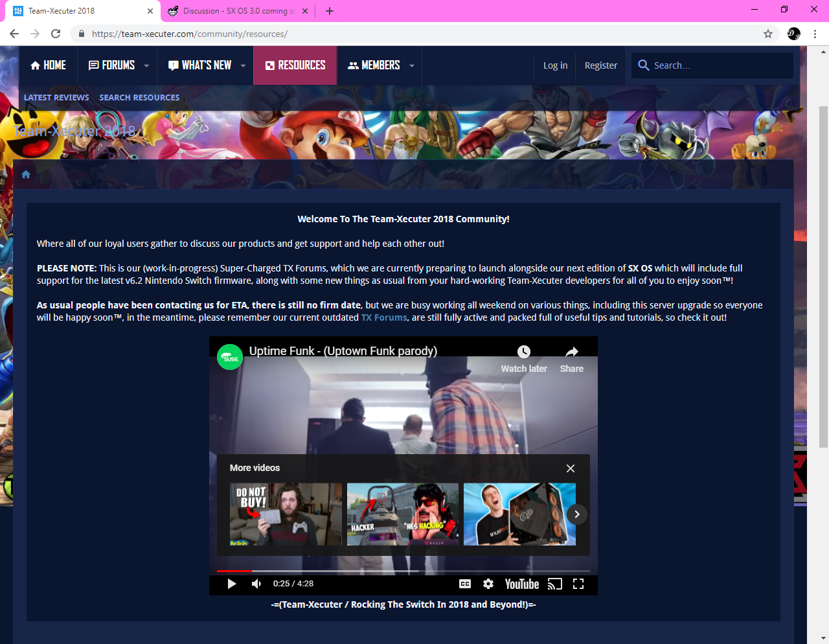The width and height of the screenshot is (829, 644).
Task: Show next suggested videos with the arrow
Action: coord(577,514)
